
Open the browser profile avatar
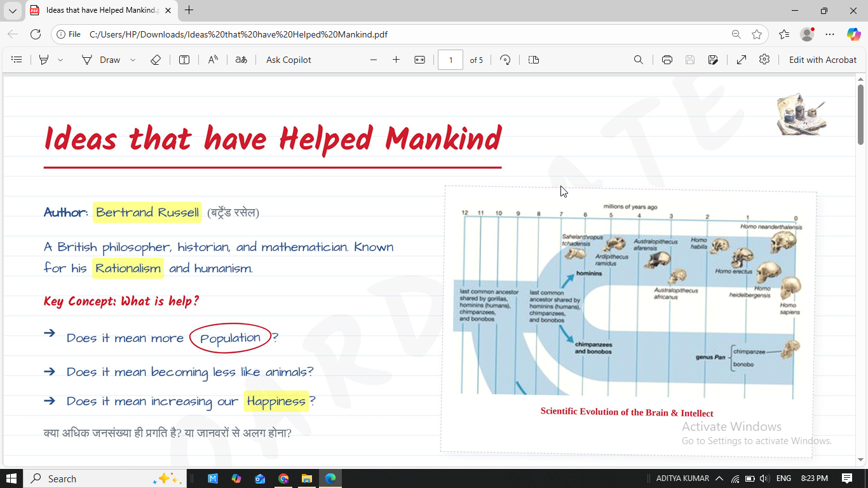807,34
